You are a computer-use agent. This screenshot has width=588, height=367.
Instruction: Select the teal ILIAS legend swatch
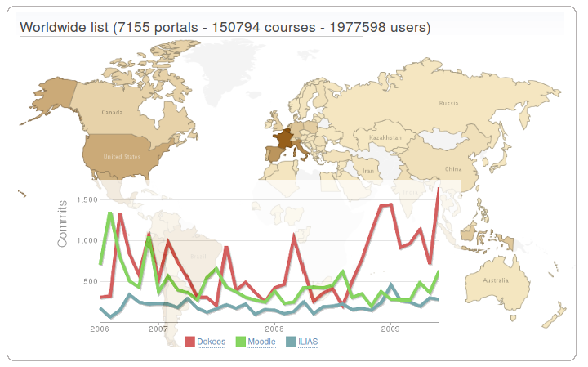click(x=292, y=342)
